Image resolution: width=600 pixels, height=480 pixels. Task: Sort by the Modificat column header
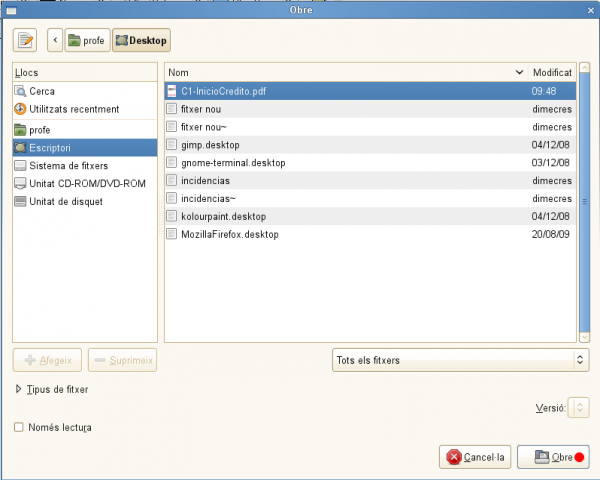point(552,73)
